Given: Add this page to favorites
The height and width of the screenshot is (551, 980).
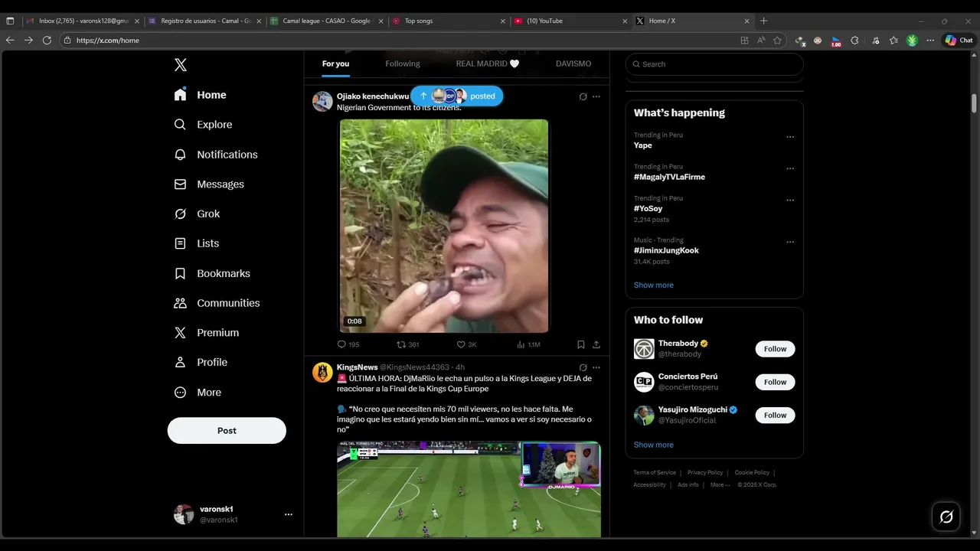Looking at the screenshot, I should pos(777,40).
